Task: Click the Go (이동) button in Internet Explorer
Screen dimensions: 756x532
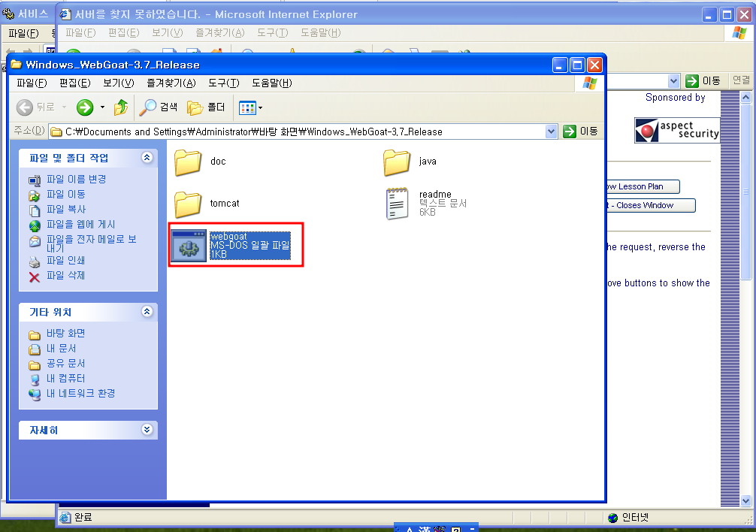Action: [x=703, y=80]
